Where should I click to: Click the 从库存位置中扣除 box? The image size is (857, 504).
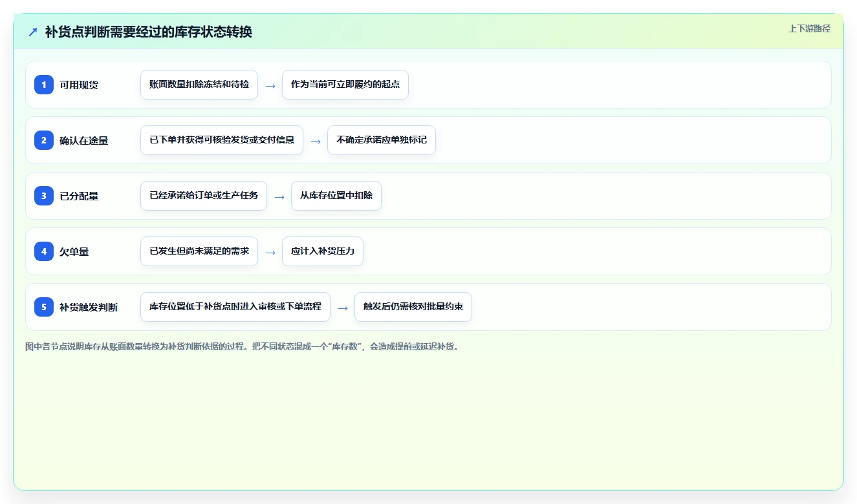click(x=336, y=196)
